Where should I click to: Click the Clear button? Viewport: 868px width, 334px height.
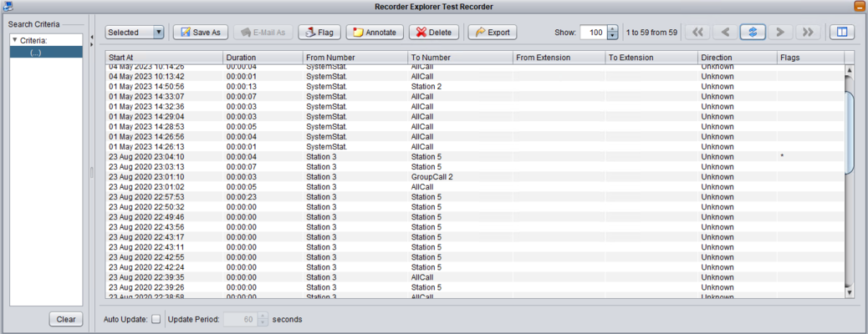[66, 319]
